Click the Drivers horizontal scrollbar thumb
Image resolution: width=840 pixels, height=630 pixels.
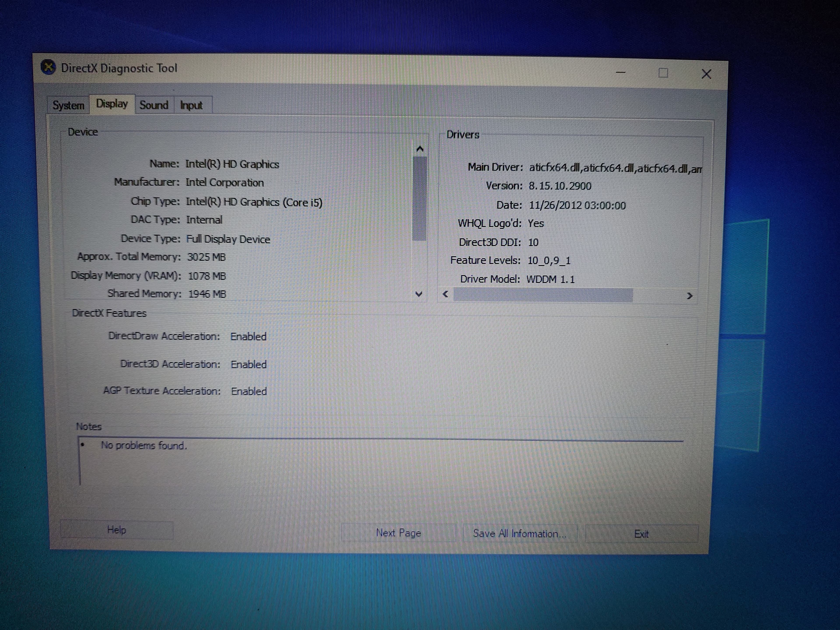[543, 295]
